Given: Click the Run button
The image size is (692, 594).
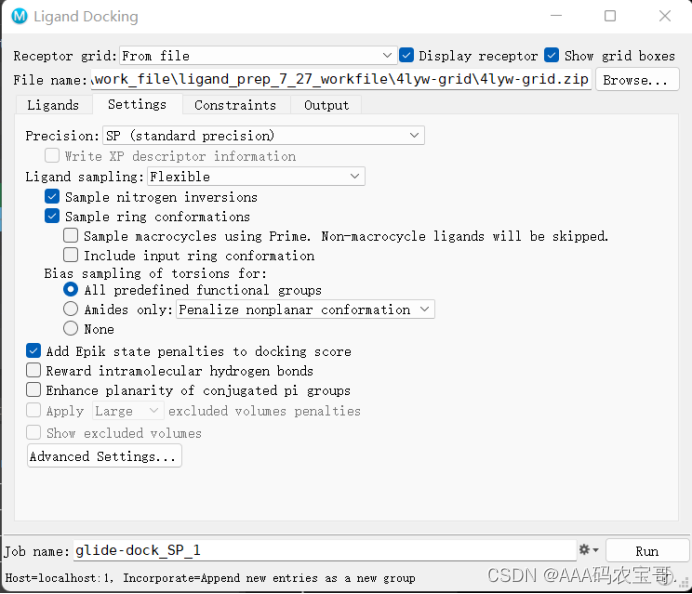Looking at the screenshot, I should [x=647, y=551].
